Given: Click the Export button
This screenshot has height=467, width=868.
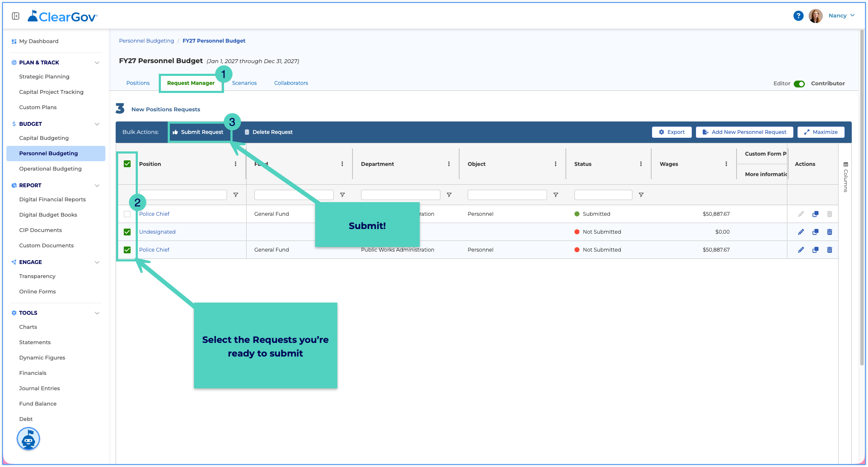Looking at the screenshot, I should 672,132.
